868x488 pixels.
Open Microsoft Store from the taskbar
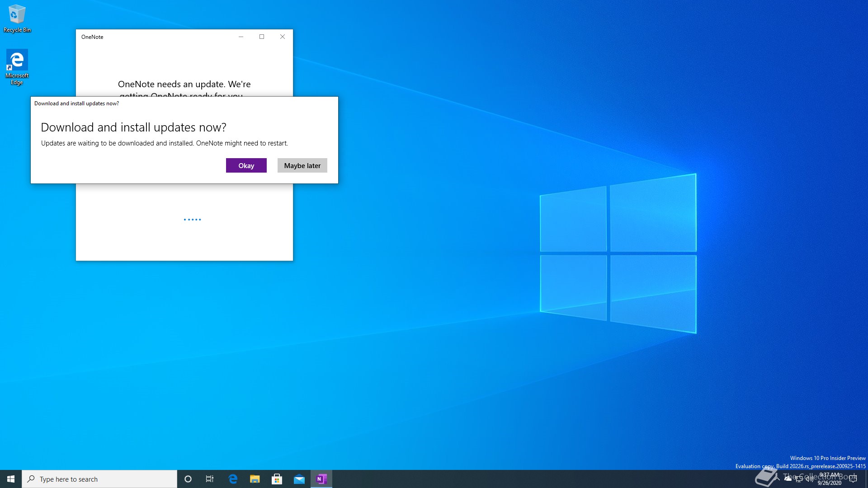277,479
